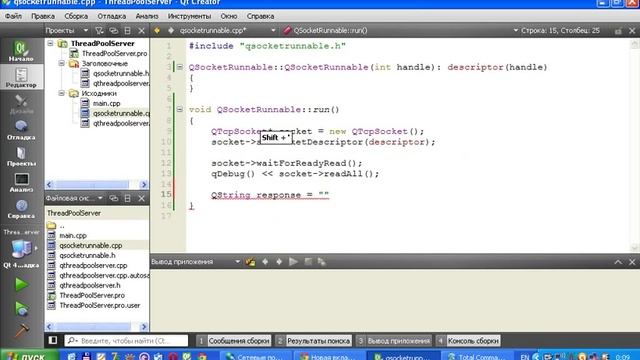The width and height of the screenshot is (640, 360).
Task: Open Справка help mode
Action: point(21,209)
